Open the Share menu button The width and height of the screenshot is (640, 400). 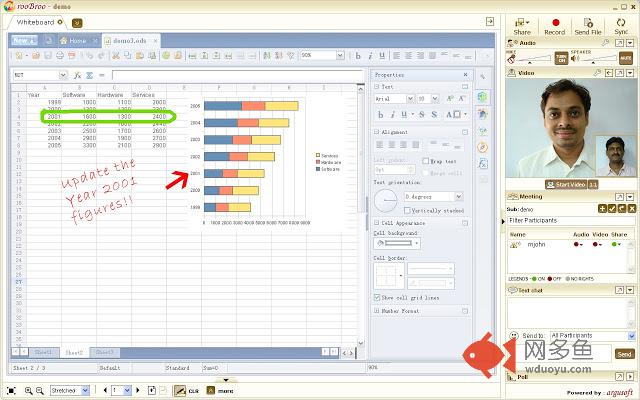(522, 27)
